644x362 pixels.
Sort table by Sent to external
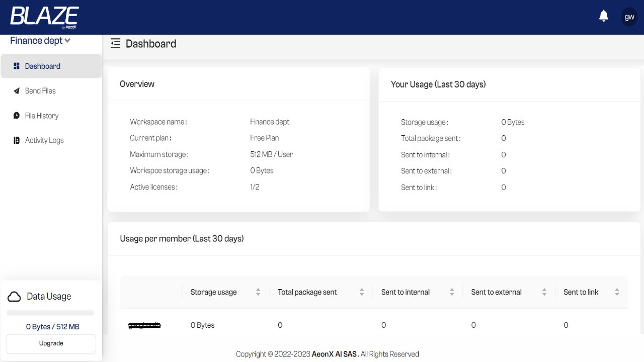click(544, 292)
